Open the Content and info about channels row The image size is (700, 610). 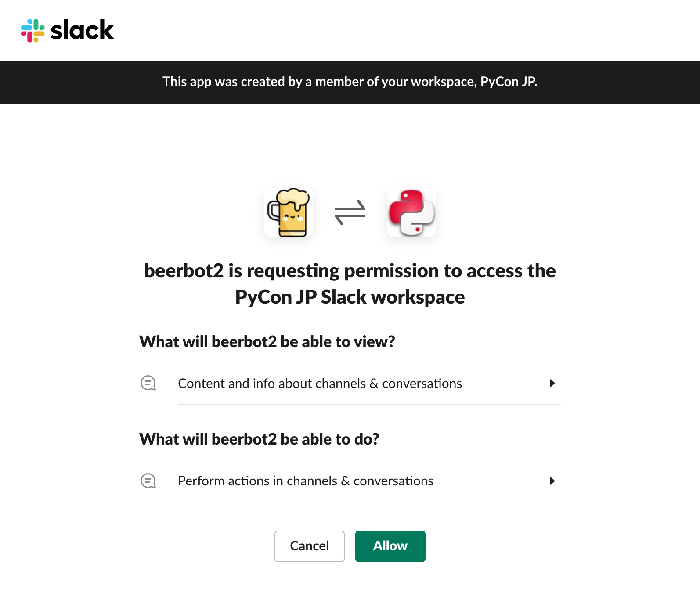(320, 384)
